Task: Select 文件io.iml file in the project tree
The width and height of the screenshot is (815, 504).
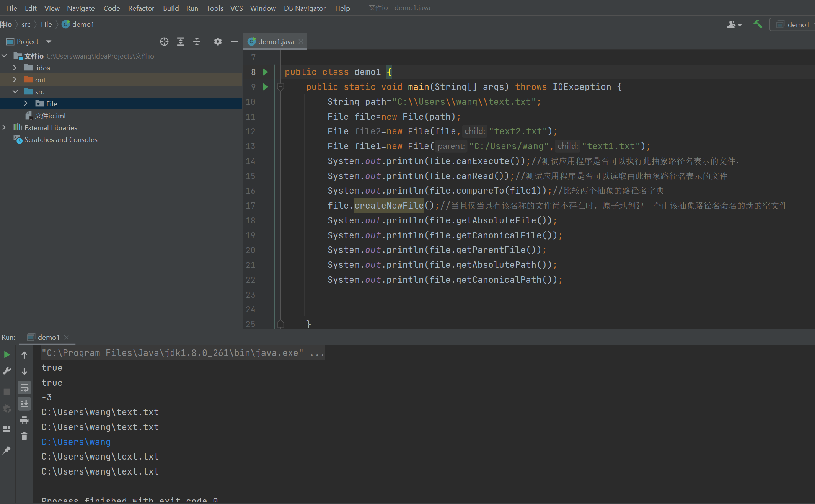Action: click(50, 116)
